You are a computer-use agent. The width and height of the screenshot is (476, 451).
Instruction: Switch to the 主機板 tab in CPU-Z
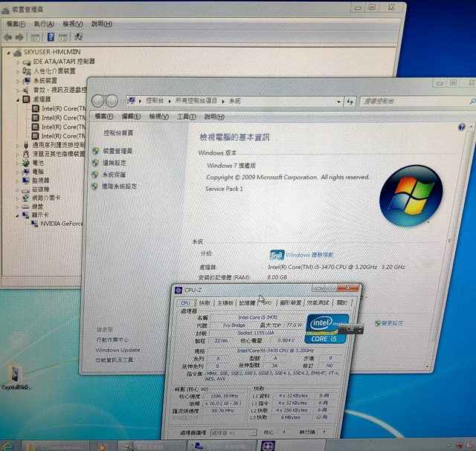pyautogui.click(x=225, y=302)
